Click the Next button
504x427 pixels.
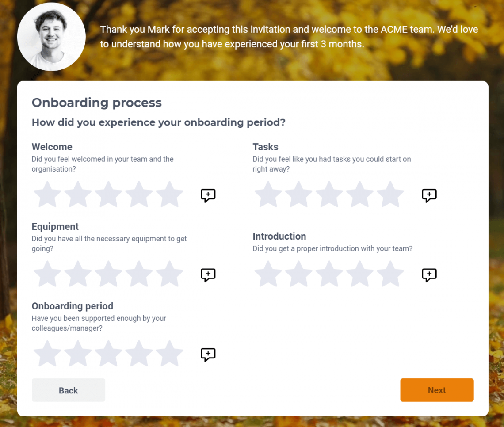click(437, 390)
